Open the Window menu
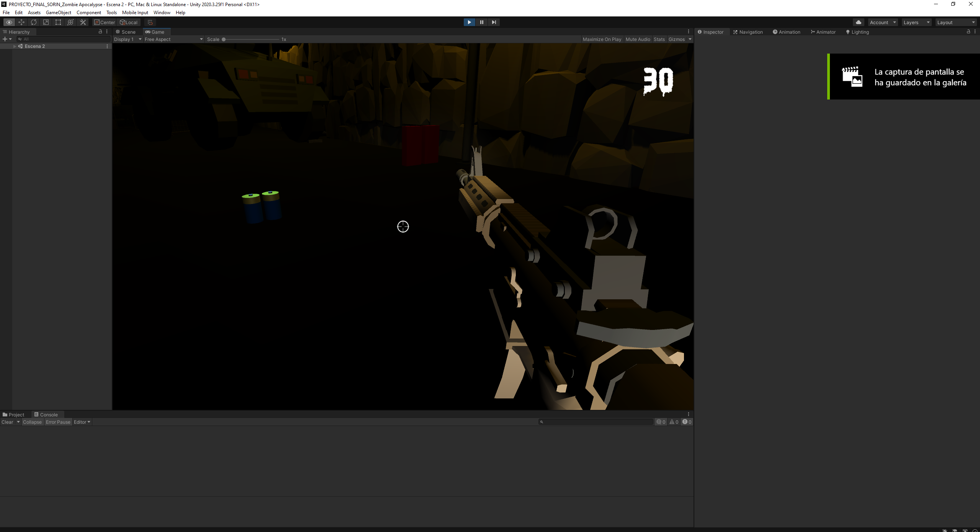Image resolution: width=980 pixels, height=532 pixels. tap(162, 12)
